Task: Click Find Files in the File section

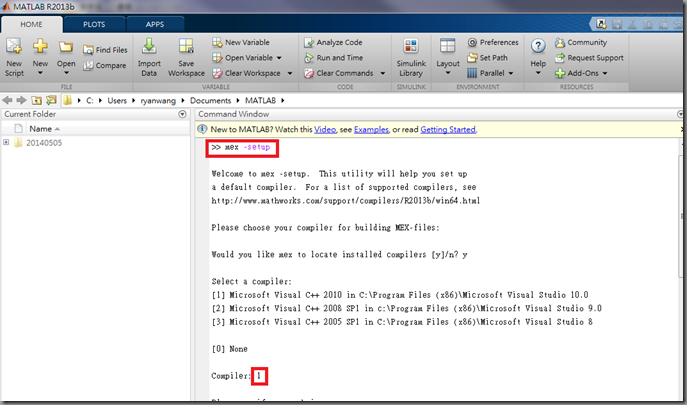Action: tap(106, 50)
